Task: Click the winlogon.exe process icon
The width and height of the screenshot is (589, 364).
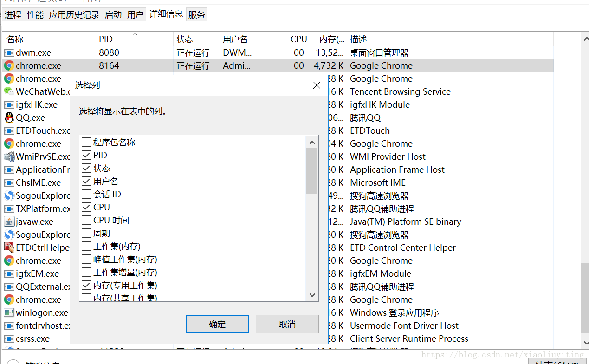Action: 9,312
